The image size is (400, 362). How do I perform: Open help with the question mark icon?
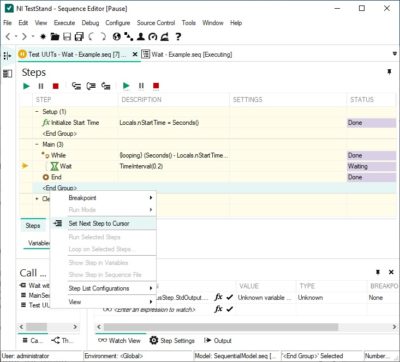coord(178,37)
